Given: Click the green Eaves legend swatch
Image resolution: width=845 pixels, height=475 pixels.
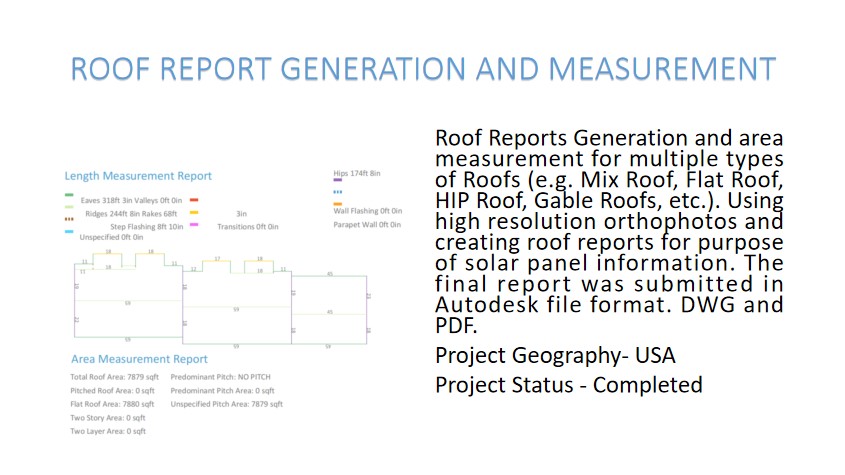Looking at the screenshot, I should point(68,195).
